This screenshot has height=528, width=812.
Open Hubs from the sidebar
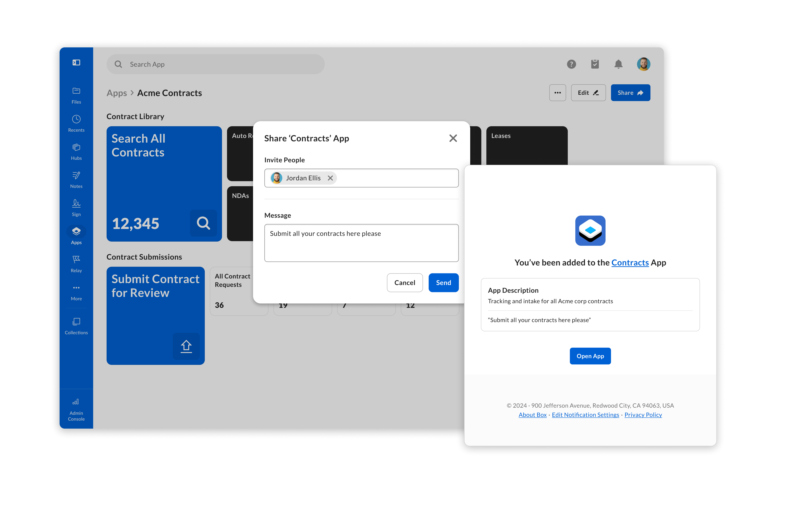[x=76, y=151]
